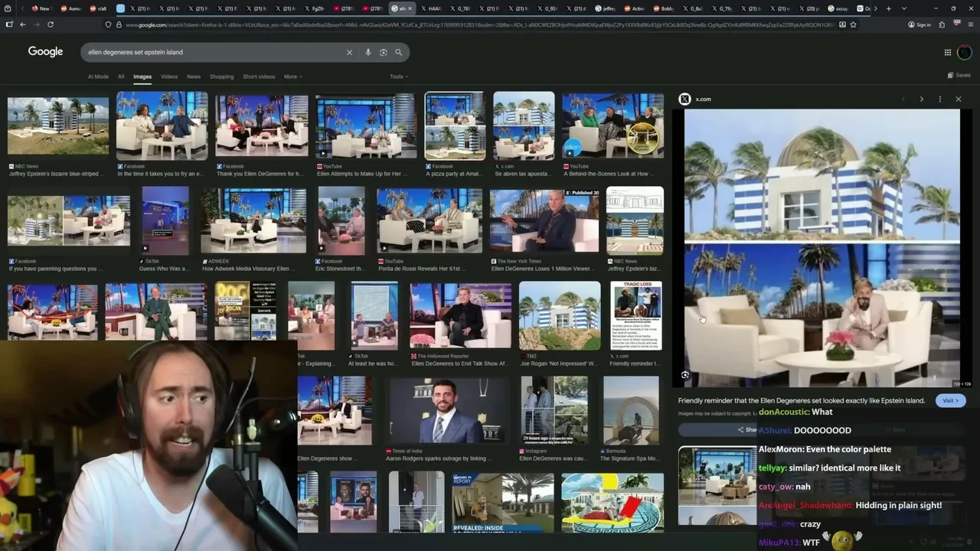Image resolution: width=980 pixels, height=551 pixels.
Task: Open NBC News blue-striped building thumbnail
Action: coord(58,126)
